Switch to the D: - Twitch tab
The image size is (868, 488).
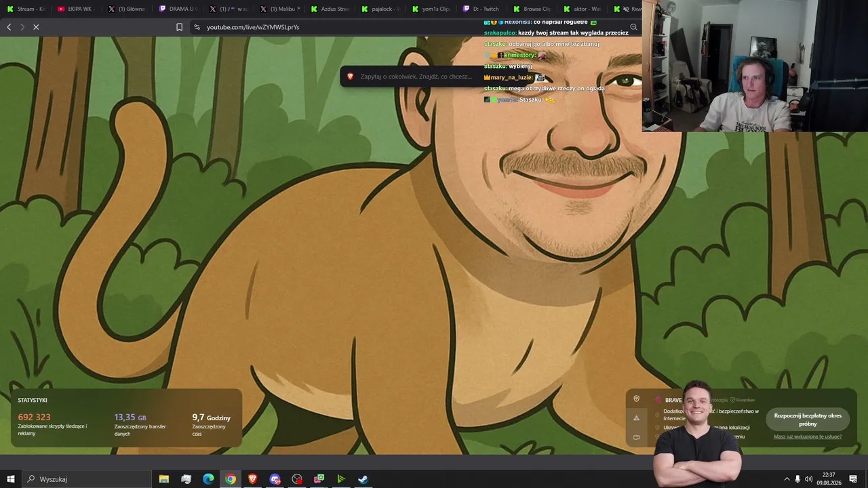(480, 9)
